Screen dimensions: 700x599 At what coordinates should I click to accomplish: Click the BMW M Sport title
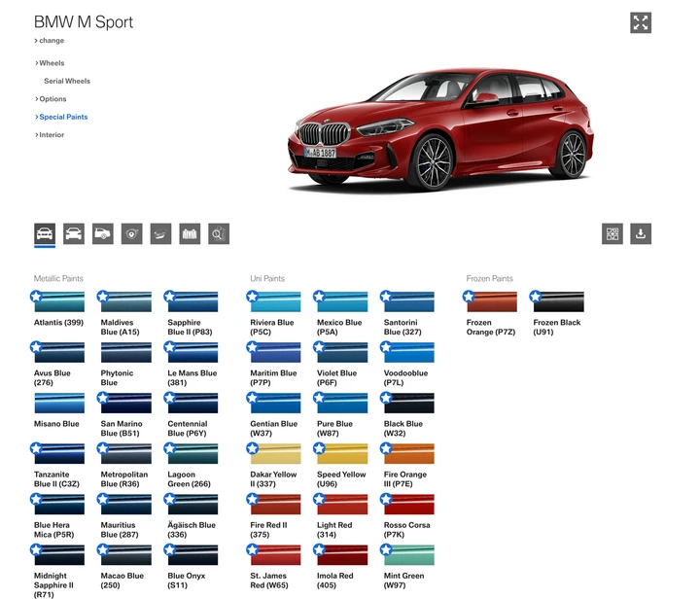click(84, 21)
